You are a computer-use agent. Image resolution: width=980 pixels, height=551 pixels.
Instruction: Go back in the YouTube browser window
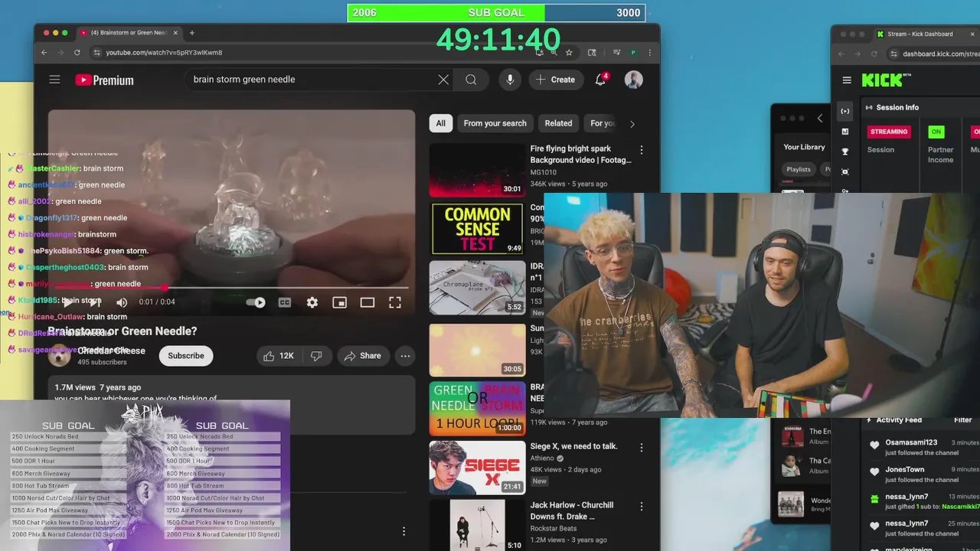click(44, 53)
